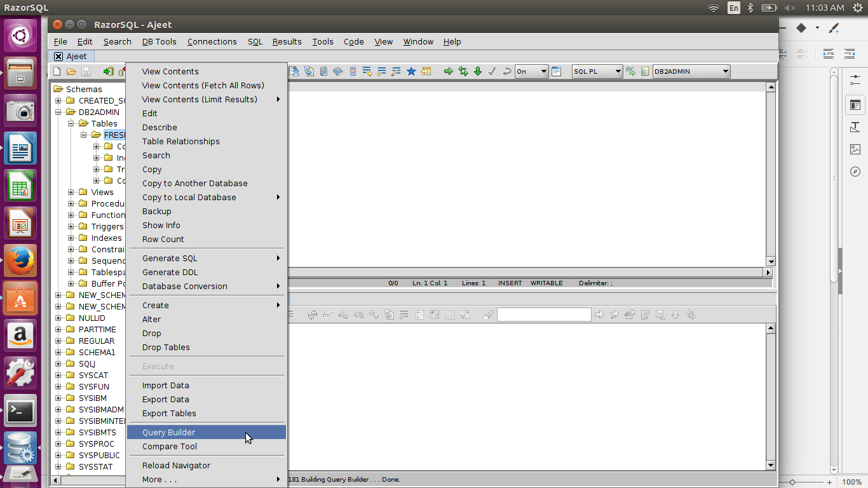
Task: Click the refresh icon in results toolbar
Action: click(312, 315)
